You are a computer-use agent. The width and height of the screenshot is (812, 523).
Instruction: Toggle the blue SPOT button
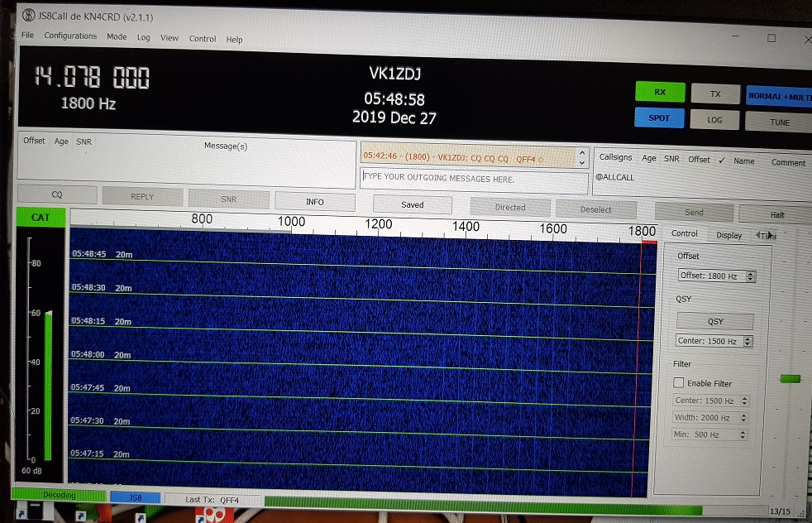pos(659,118)
